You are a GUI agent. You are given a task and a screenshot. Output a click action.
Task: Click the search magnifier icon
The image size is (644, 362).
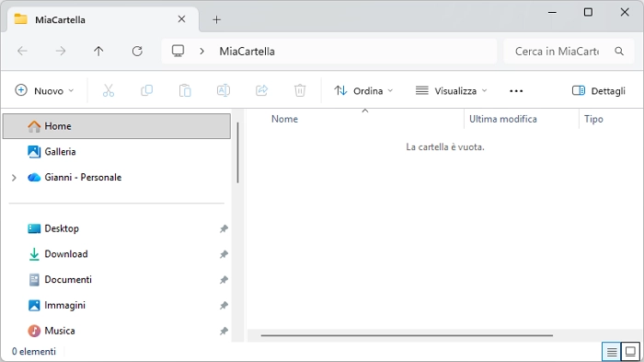(x=619, y=51)
